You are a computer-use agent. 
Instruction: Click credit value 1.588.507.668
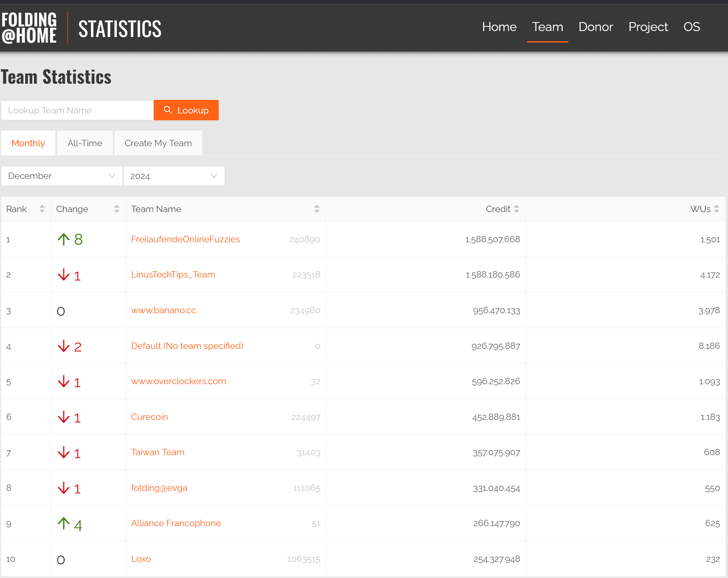(x=493, y=239)
